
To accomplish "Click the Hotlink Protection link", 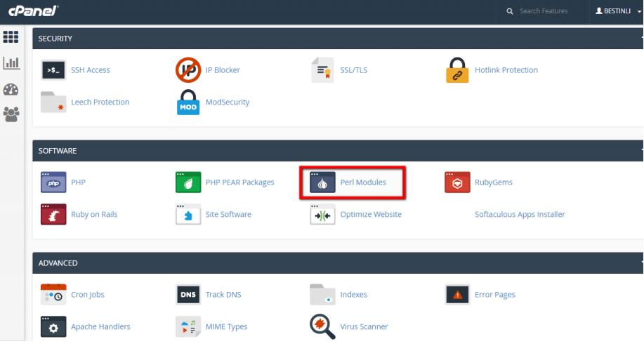I will [x=506, y=70].
